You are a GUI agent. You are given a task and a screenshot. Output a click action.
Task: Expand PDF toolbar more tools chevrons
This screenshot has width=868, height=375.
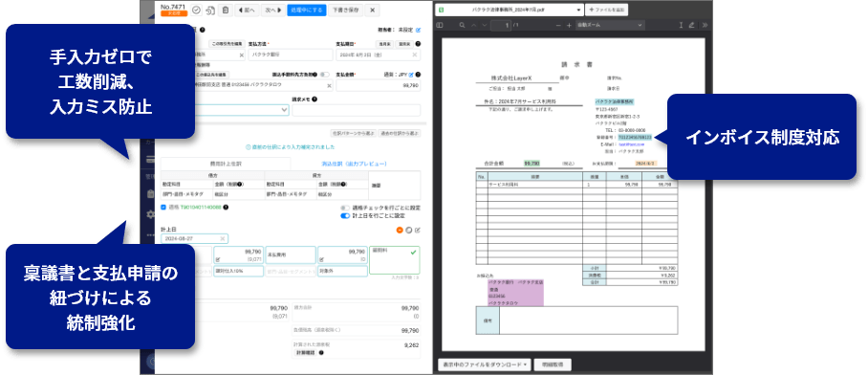(x=705, y=25)
